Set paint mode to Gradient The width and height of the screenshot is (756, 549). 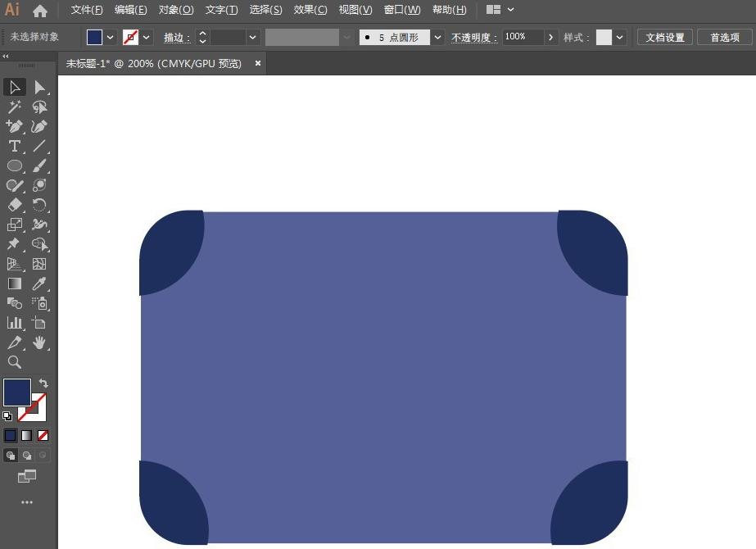click(x=26, y=436)
